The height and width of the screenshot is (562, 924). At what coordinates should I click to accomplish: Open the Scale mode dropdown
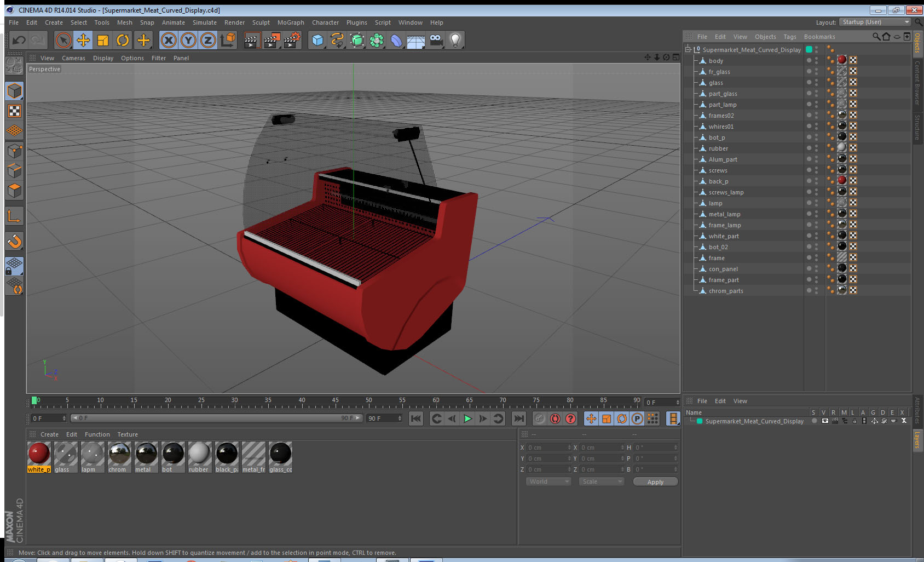(601, 481)
